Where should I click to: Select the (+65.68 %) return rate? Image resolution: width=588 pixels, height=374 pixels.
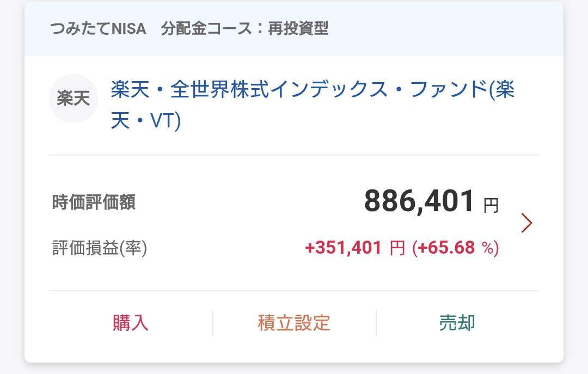click(x=456, y=248)
